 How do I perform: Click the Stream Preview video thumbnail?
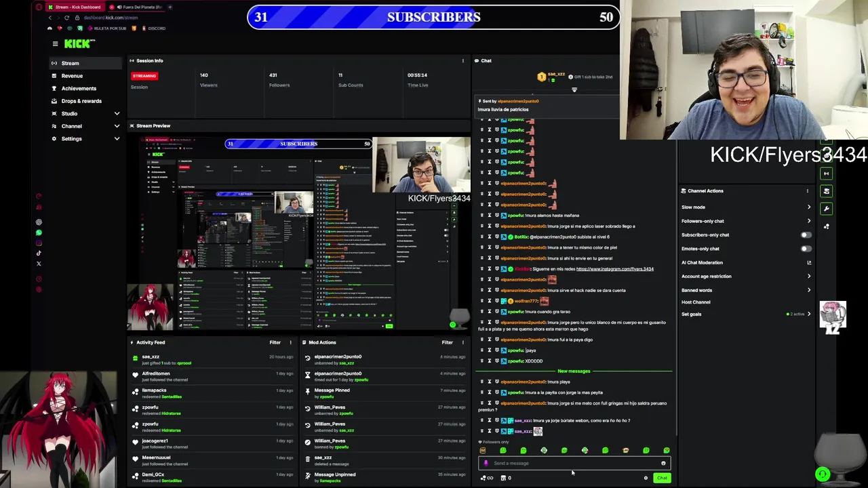pyautogui.click(x=298, y=233)
